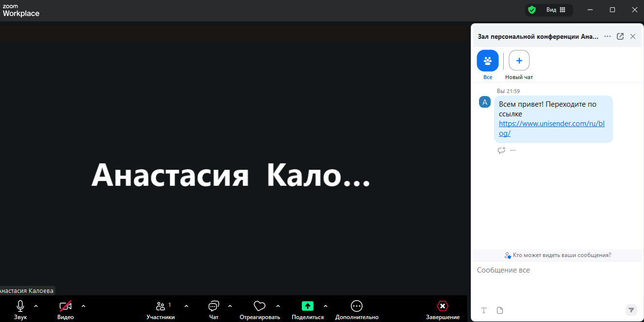The image size is (644, 322).
Task: Pop out the chat panel window
Action: (x=620, y=36)
